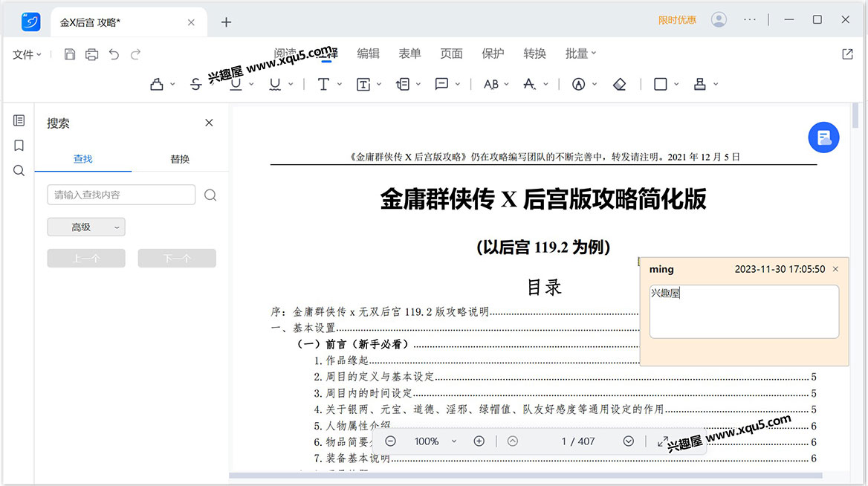Expand the wavy underline options arrow
This screenshot has height=486, width=868.
click(x=291, y=84)
